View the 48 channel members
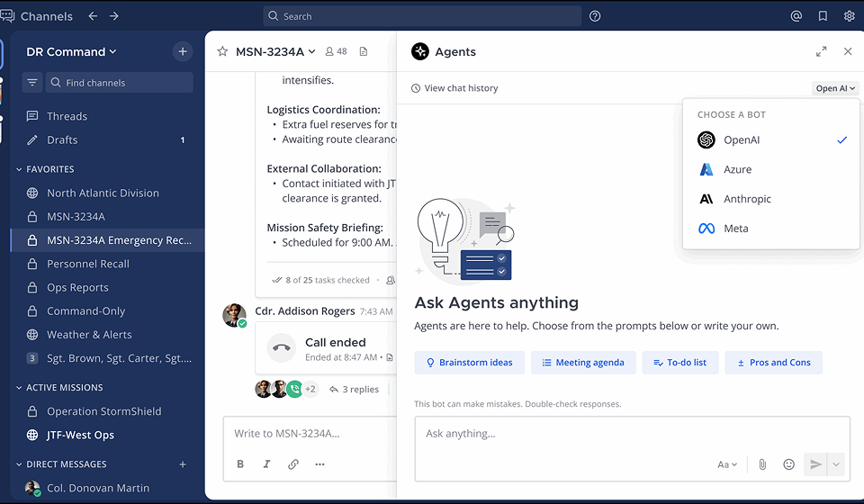This screenshot has height=504, width=864. pos(336,51)
